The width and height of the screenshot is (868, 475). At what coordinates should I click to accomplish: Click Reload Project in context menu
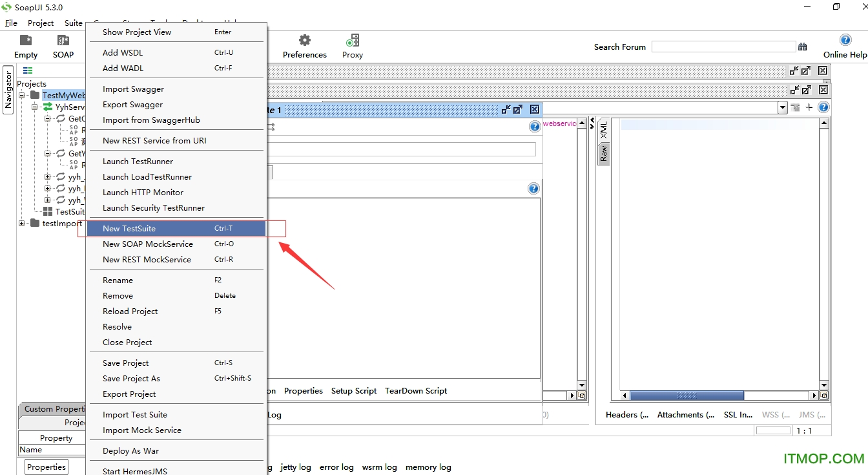(176, 311)
